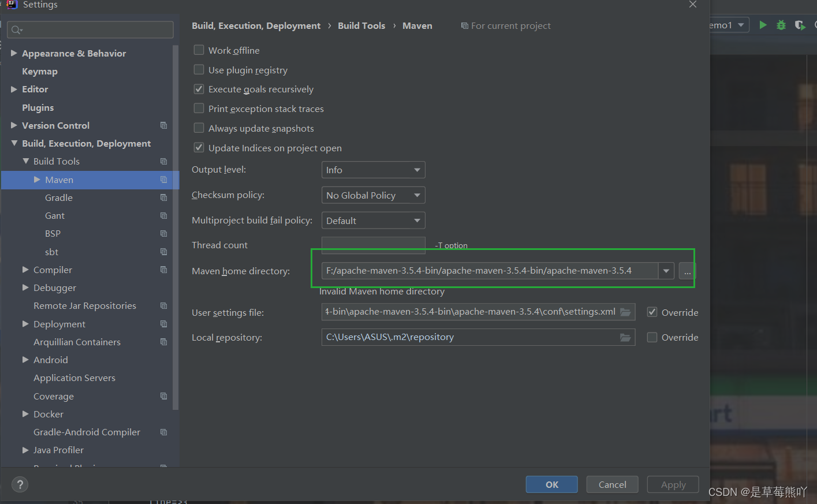The width and height of the screenshot is (817, 504).
Task: Click the For current project indicator icon
Action: 464,25
